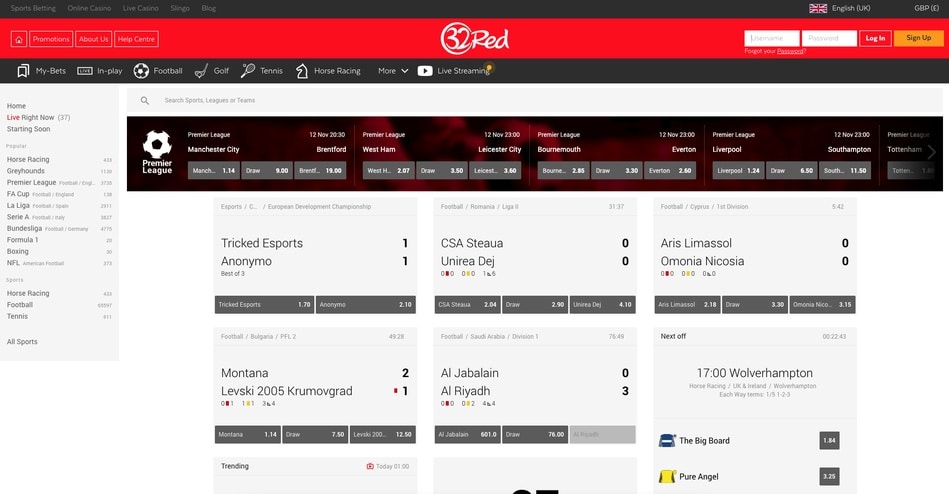Screen dimensions: 949x494
Task: Bet Southampton at 11.50
Action: (845, 171)
